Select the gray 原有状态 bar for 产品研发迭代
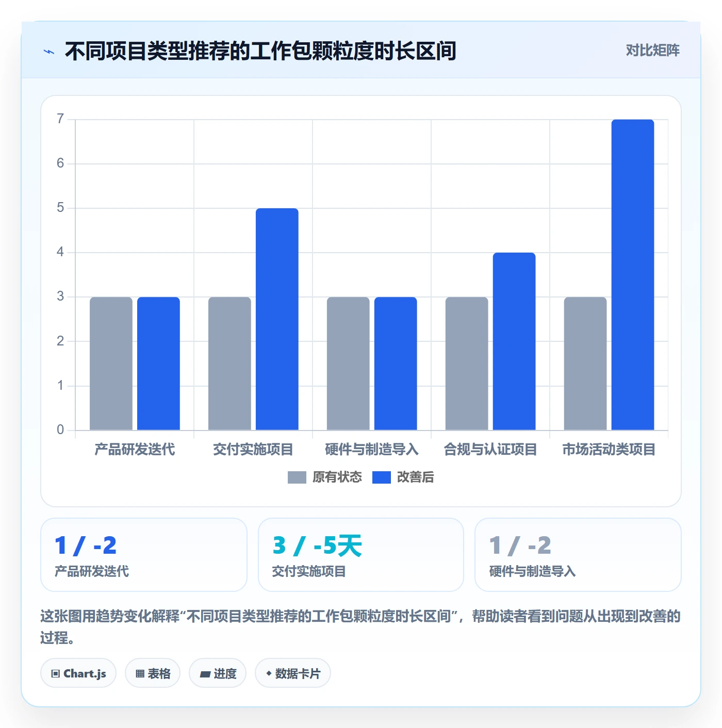 click(111, 363)
